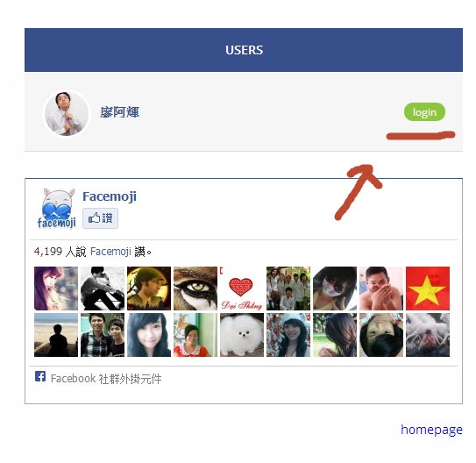The image size is (476, 463).
Task: Click the Facemoji link in like count
Action: 110,252
